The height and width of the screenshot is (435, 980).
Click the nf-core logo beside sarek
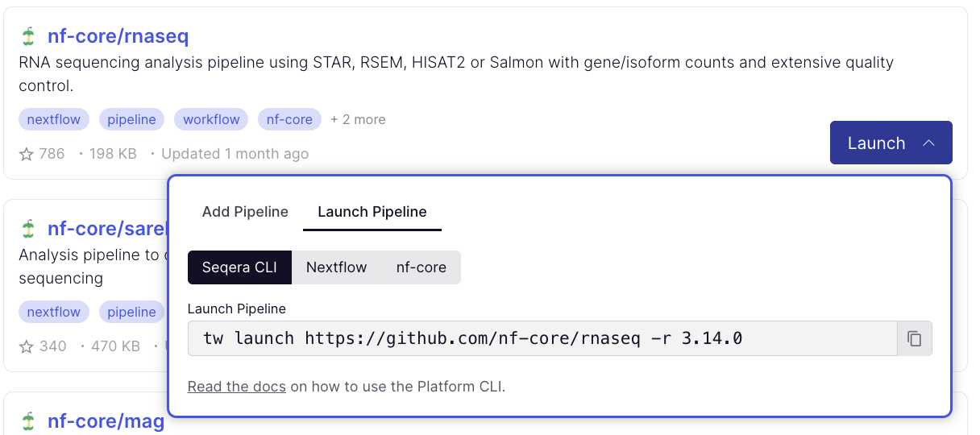[29, 229]
